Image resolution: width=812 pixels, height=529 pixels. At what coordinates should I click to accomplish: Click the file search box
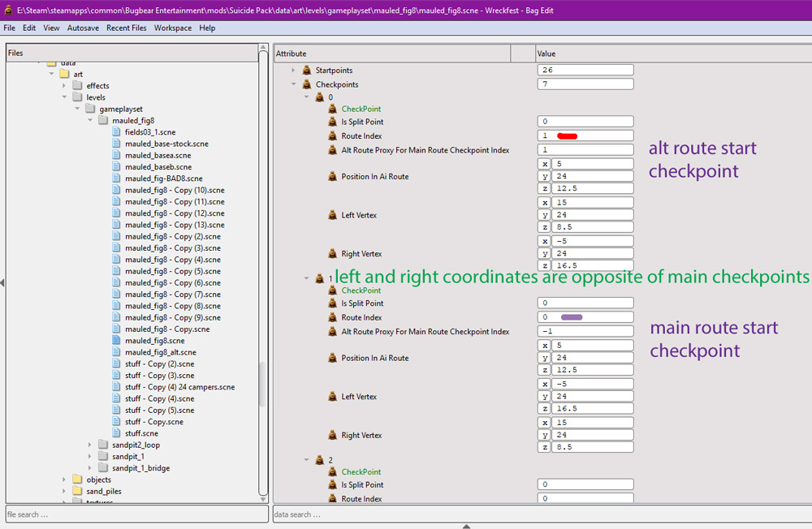(136, 514)
